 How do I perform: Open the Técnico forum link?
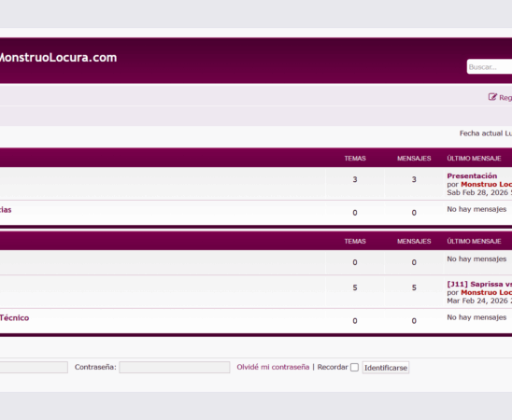pyautogui.click(x=14, y=318)
